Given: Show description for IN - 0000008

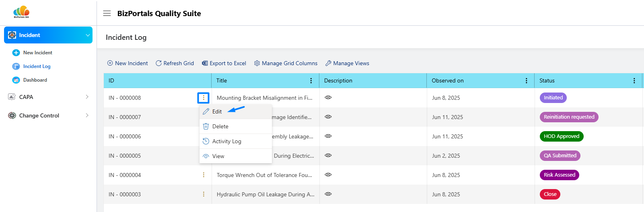Looking at the screenshot, I should tap(328, 97).
